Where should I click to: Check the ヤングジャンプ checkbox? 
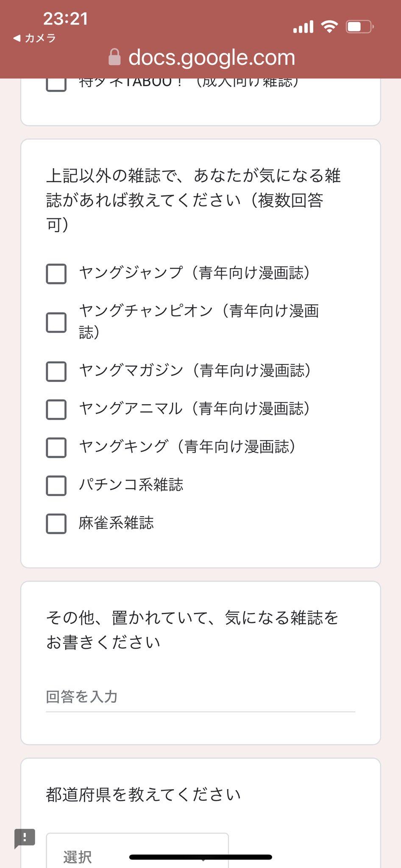pyautogui.click(x=56, y=273)
